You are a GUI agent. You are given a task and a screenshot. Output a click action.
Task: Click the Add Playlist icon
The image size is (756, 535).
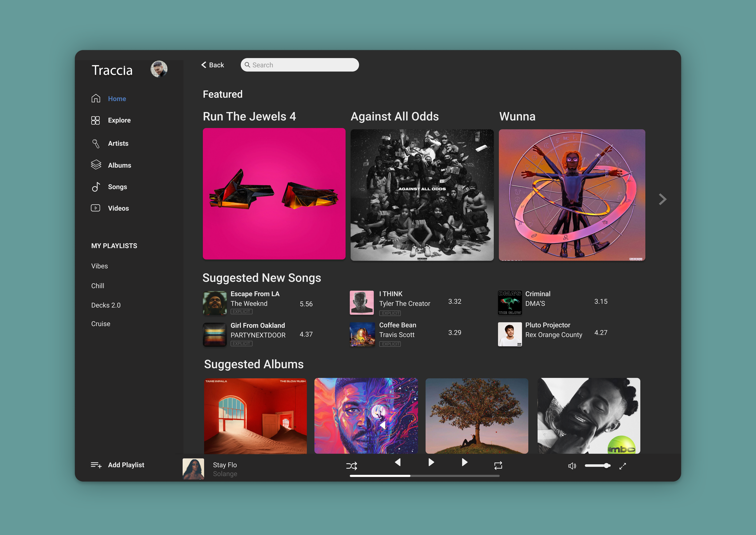click(x=96, y=465)
